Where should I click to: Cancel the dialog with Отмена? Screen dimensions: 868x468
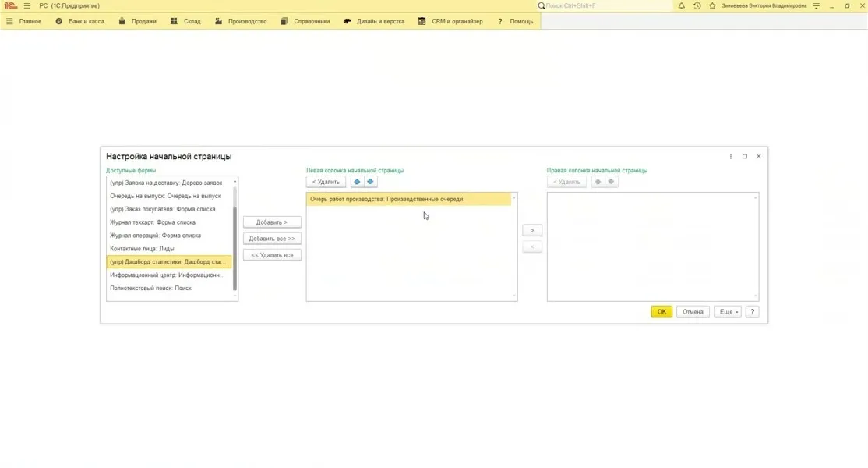tap(693, 312)
